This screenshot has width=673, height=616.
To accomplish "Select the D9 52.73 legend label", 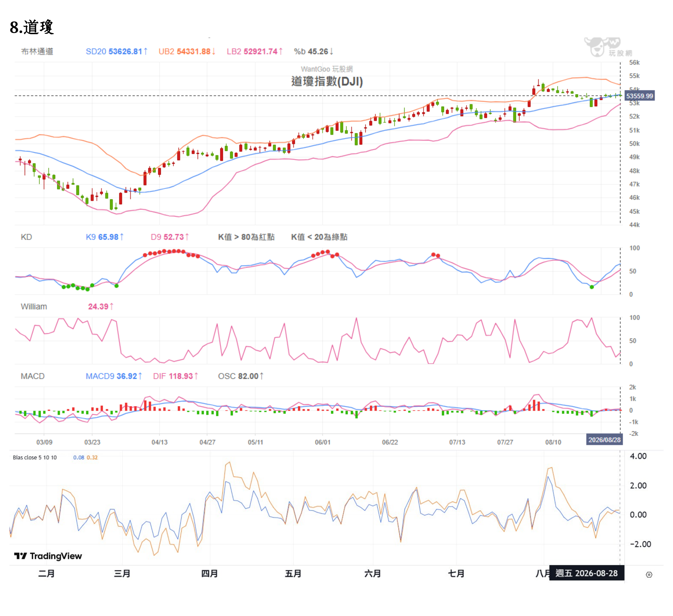I will pos(170,237).
